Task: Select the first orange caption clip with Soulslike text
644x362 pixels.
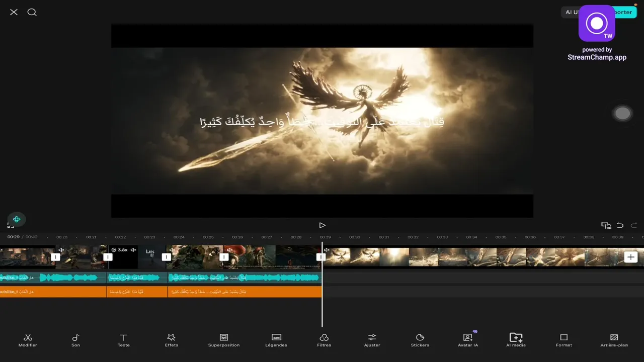Action: click(53, 292)
